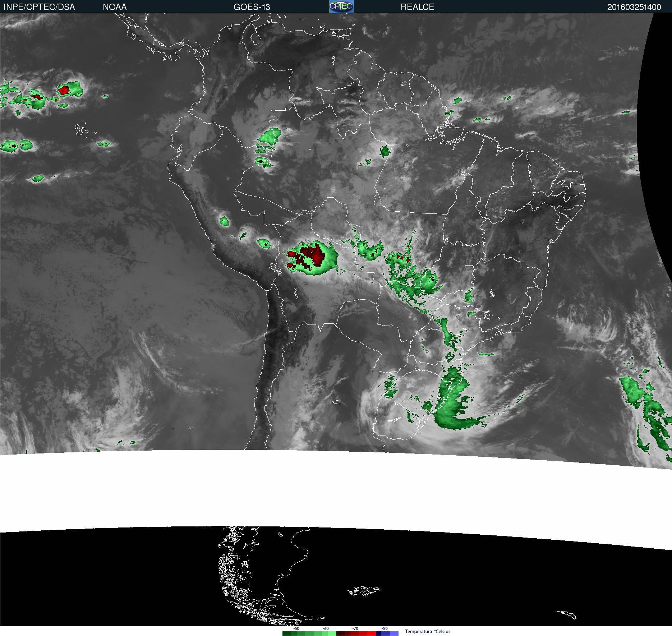Click the REALCE label in the header
The image size is (672, 636).
tap(417, 7)
